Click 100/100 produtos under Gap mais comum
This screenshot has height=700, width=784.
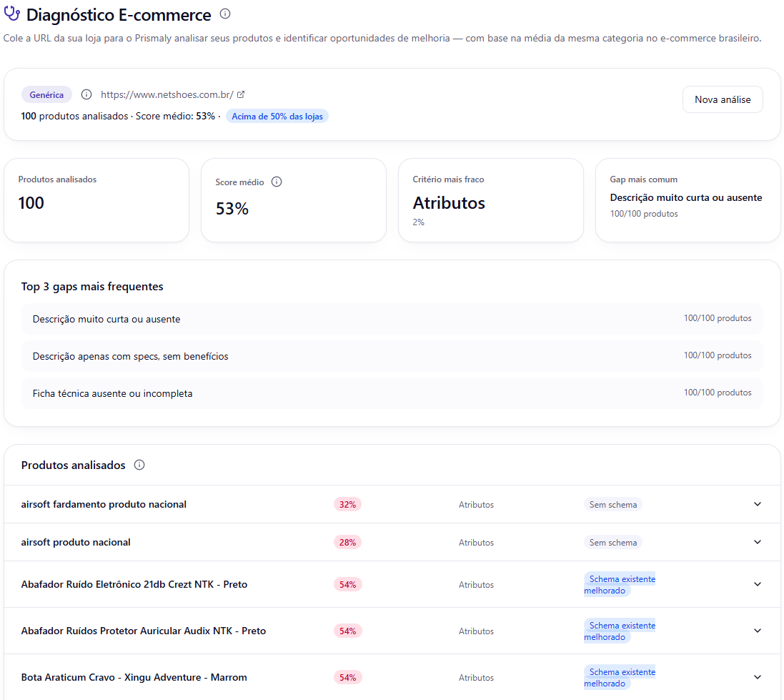[643, 214]
